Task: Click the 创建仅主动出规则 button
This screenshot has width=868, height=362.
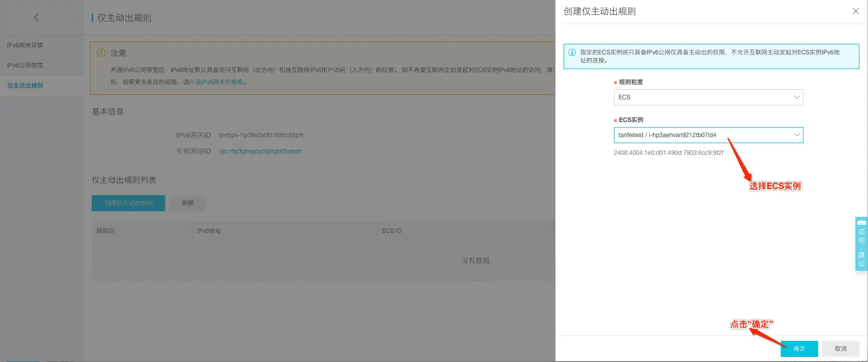Action: click(x=129, y=203)
